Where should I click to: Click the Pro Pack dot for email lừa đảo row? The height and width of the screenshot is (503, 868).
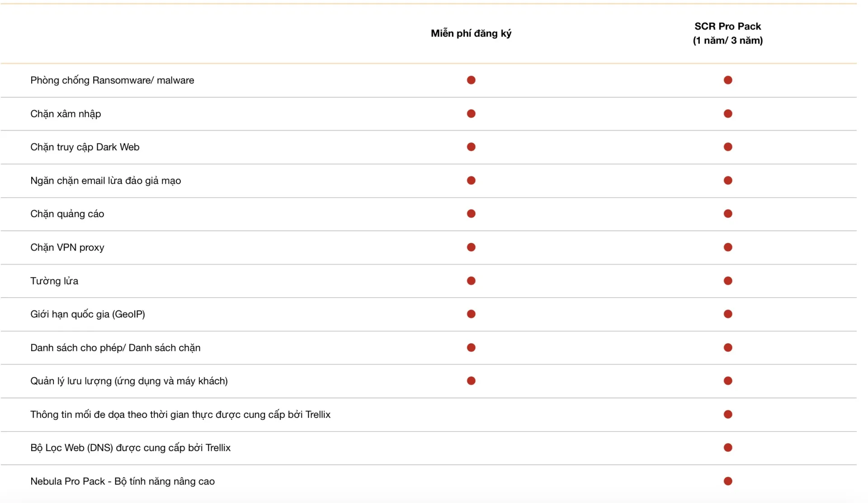coord(728,180)
